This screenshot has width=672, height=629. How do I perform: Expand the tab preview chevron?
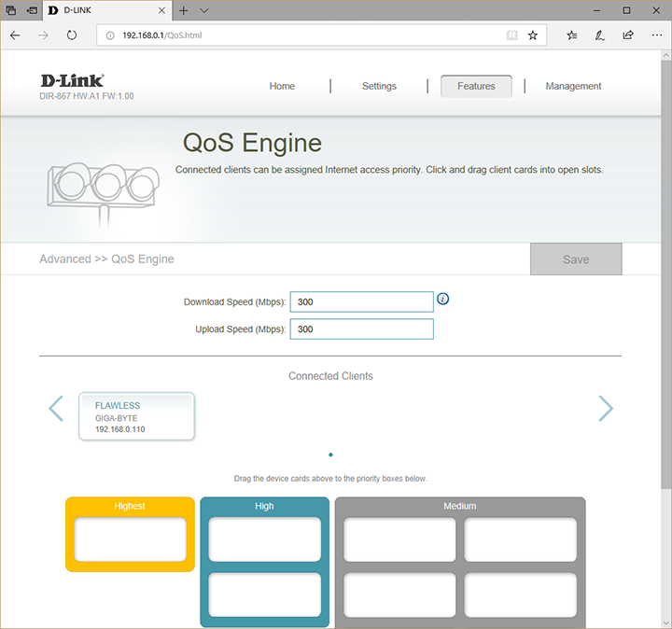(204, 10)
